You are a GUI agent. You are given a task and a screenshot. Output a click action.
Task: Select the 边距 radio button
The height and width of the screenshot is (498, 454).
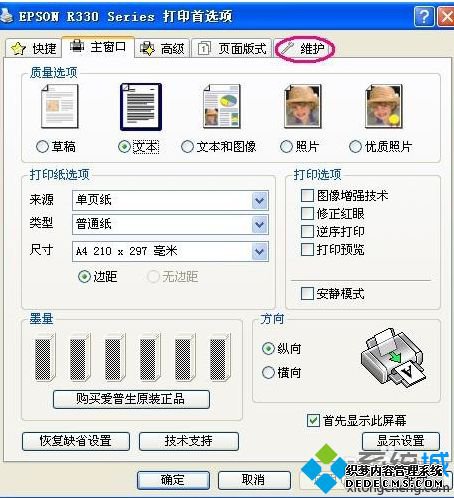(84, 276)
